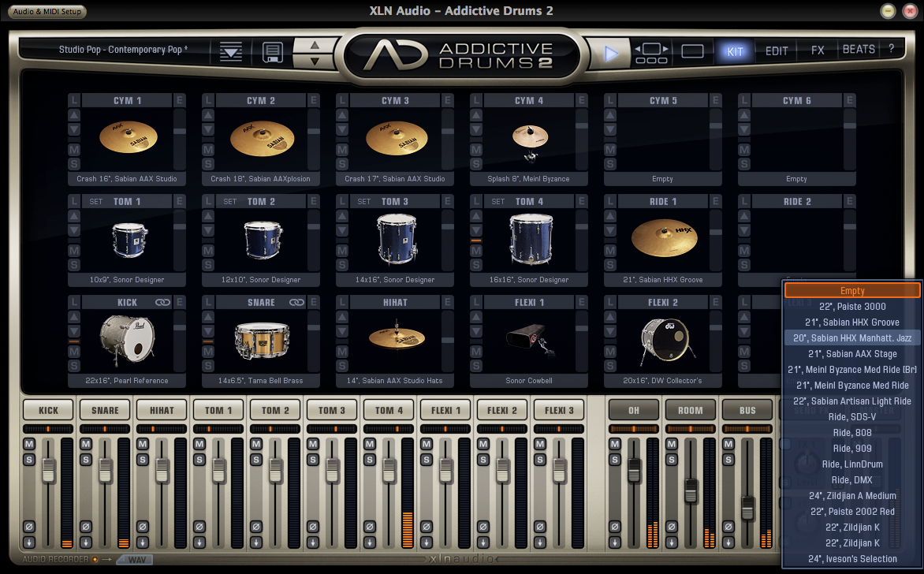Image resolution: width=924 pixels, height=574 pixels.
Task: Choose 22", Paiste 3000 from ride list
Action: point(852,307)
